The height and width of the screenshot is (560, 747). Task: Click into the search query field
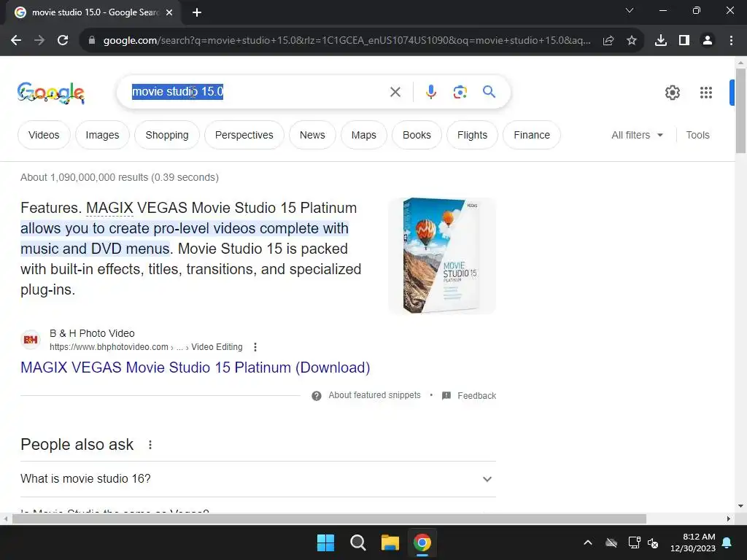tap(258, 91)
